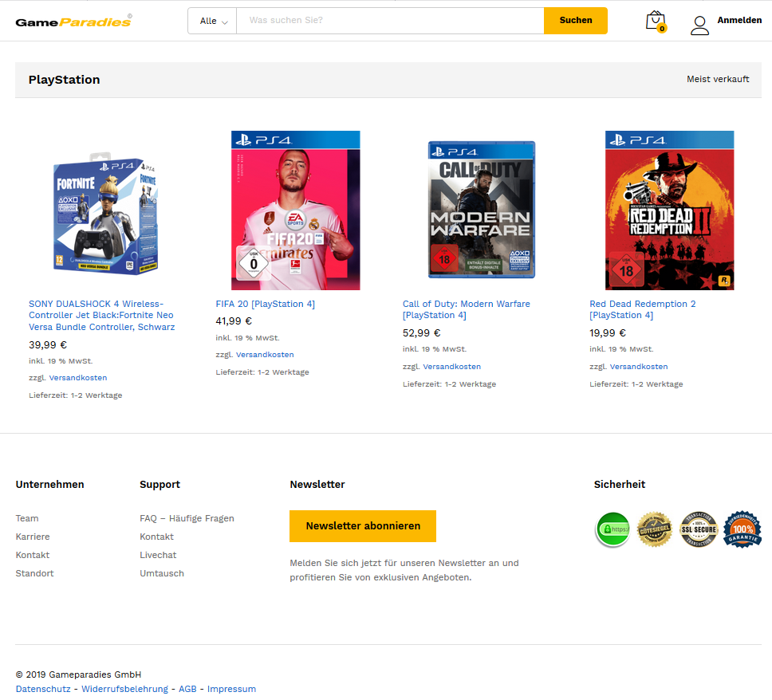Click the Suchen search button
Screen dimensions: 772x700
coord(576,21)
